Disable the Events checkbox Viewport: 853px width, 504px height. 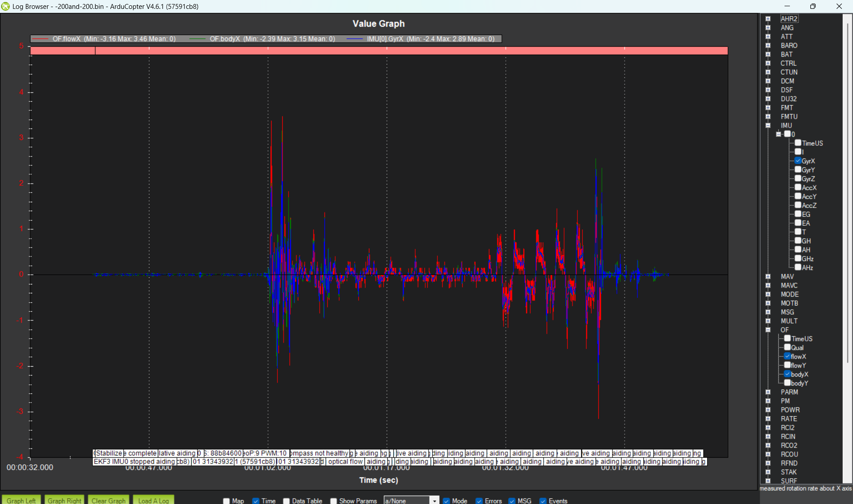tap(542, 500)
